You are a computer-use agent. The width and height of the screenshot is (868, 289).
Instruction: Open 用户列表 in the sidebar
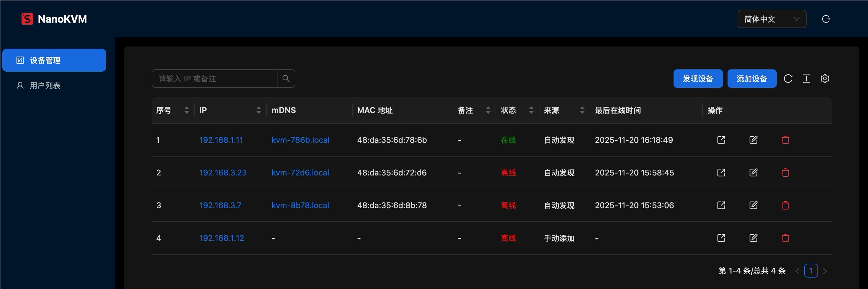tap(45, 86)
